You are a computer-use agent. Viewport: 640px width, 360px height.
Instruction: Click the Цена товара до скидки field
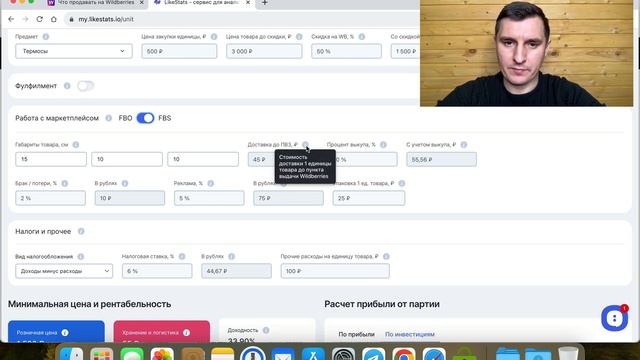pos(264,51)
